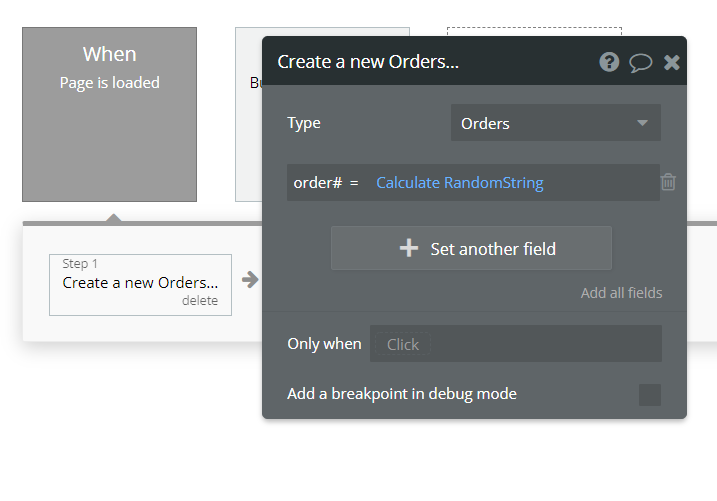
Task: Enable the breakpoint in debug mode checkbox
Action: click(650, 394)
